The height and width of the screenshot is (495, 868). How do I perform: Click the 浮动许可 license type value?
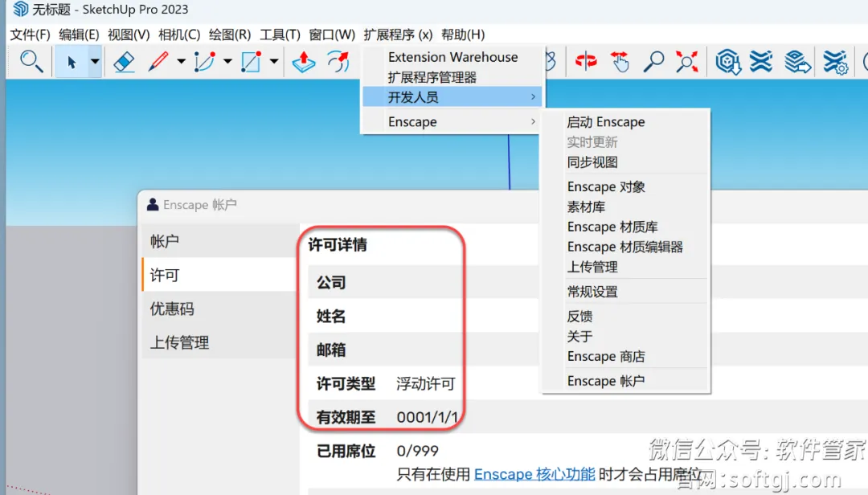[426, 383]
